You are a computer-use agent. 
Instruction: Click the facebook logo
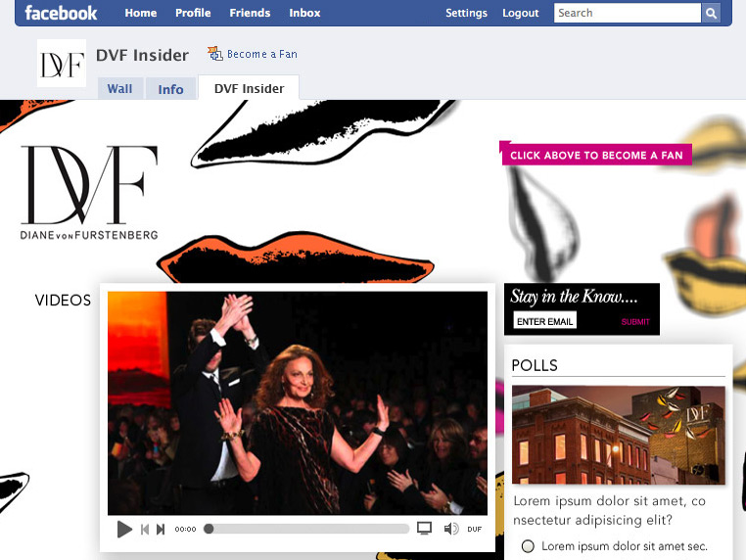(61, 13)
